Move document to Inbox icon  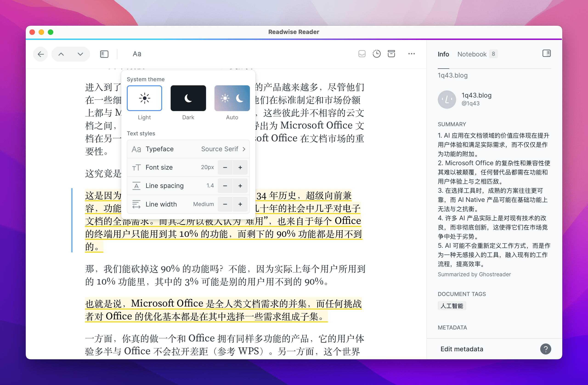coord(362,54)
